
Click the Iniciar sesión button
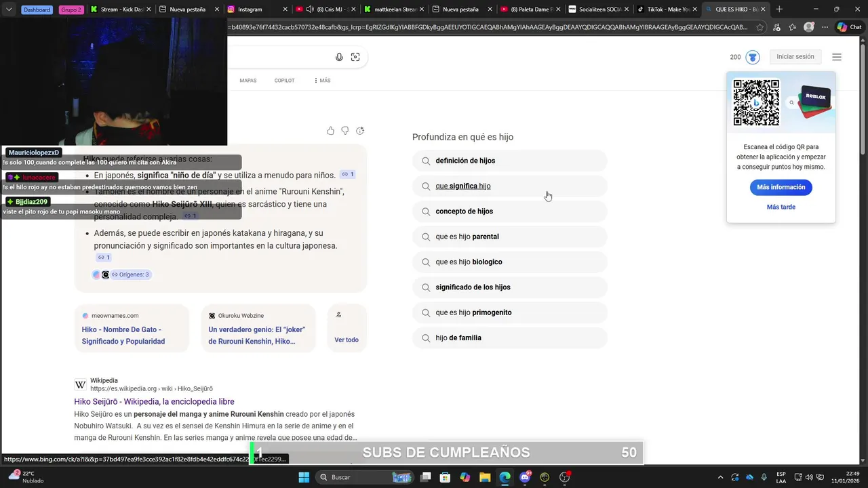795,57
